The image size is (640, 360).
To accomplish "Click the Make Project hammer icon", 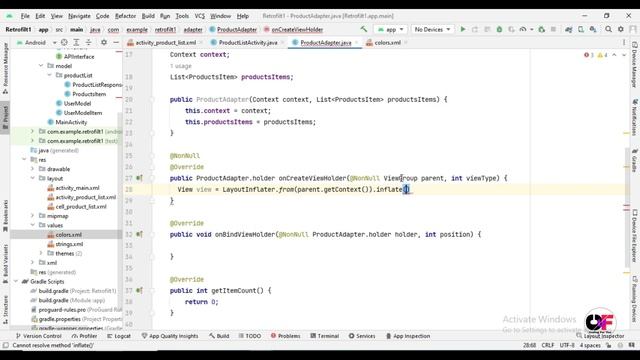I will pos(363,29).
